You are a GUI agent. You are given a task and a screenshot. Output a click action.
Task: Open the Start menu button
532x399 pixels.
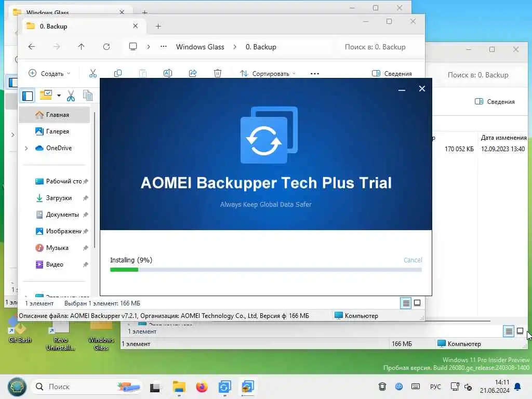(x=17, y=387)
